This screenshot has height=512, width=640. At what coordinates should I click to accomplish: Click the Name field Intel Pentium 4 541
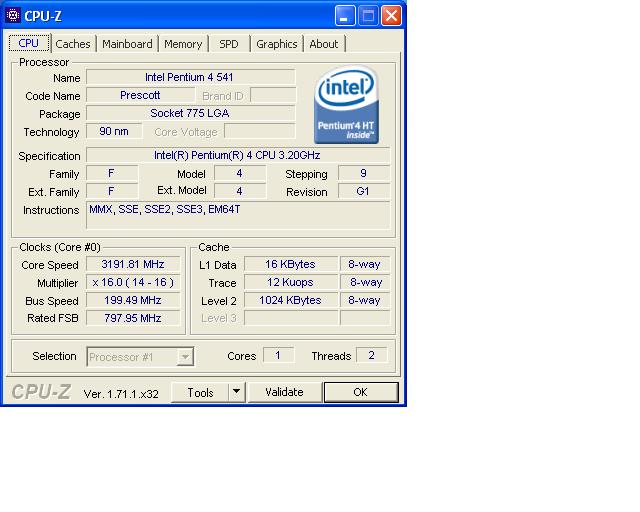[190, 77]
